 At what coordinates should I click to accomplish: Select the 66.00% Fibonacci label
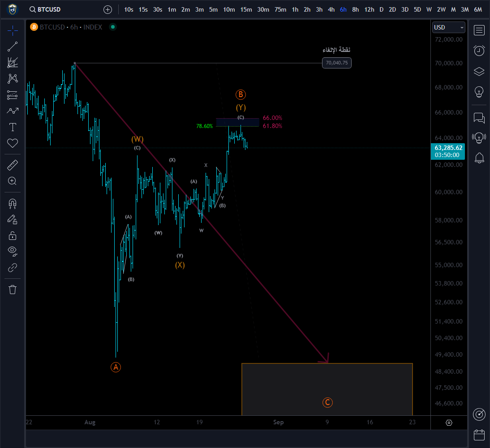click(x=272, y=118)
